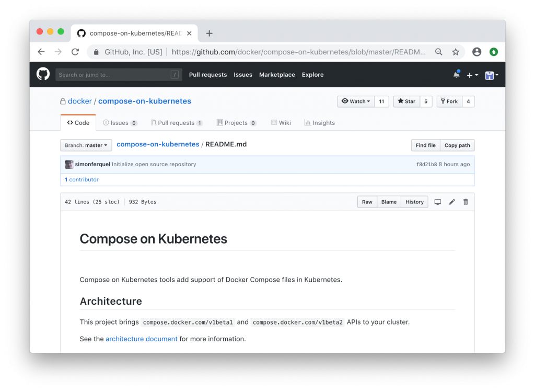This screenshot has width=535, height=392.
Task: Delete this file with the trash icon
Action: click(466, 202)
